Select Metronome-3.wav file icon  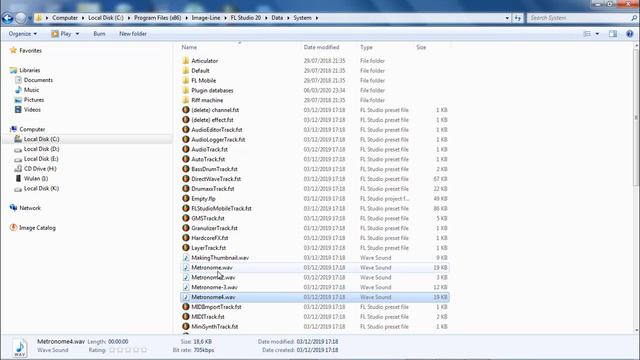pyautogui.click(x=186, y=287)
